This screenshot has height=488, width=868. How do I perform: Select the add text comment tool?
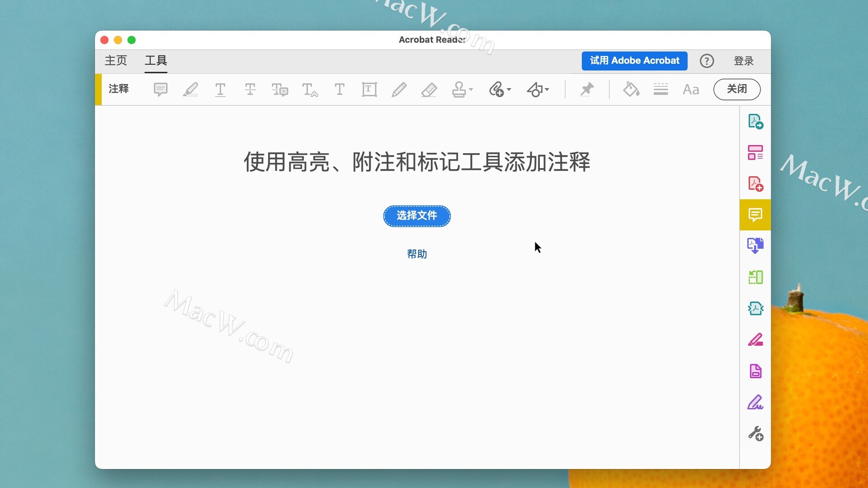point(340,89)
